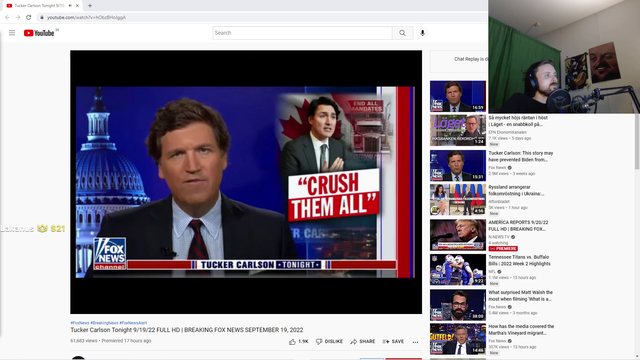Click the youtube.com address bar URL

(86, 18)
